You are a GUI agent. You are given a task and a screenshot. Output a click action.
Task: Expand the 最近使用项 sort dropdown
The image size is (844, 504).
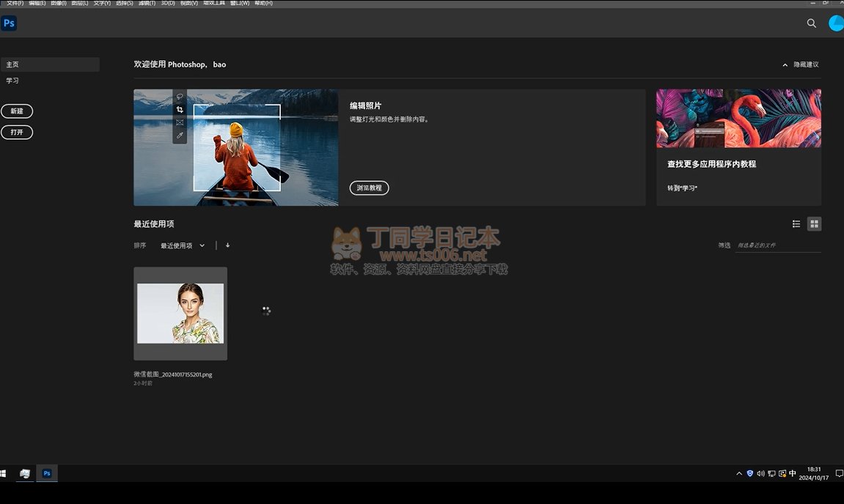183,245
